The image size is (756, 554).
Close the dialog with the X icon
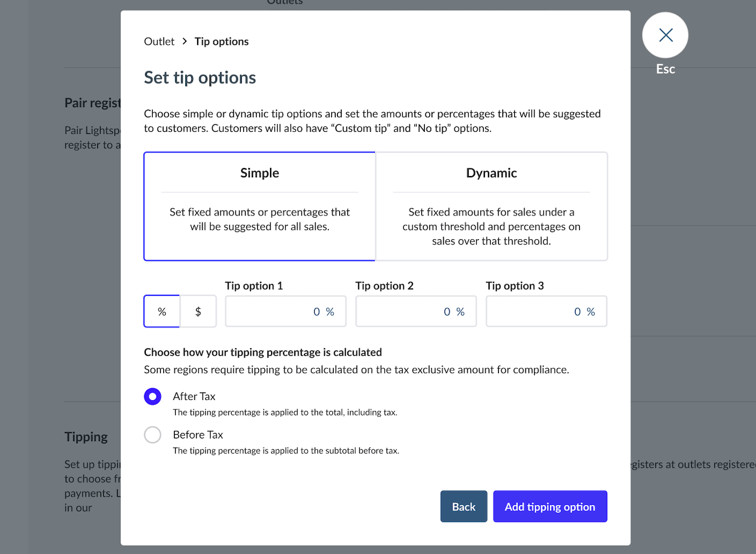point(665,35)
